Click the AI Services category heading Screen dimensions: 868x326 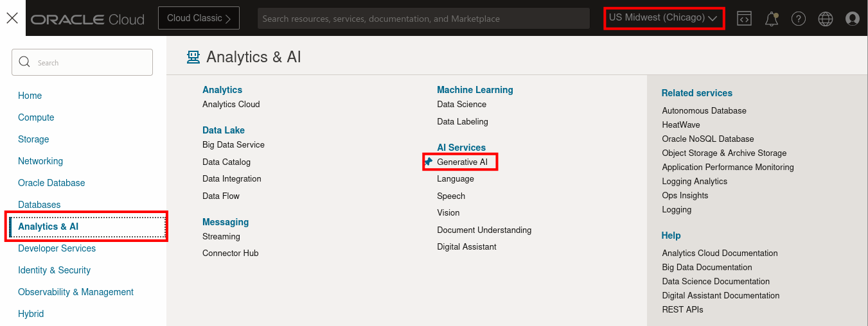461,148
